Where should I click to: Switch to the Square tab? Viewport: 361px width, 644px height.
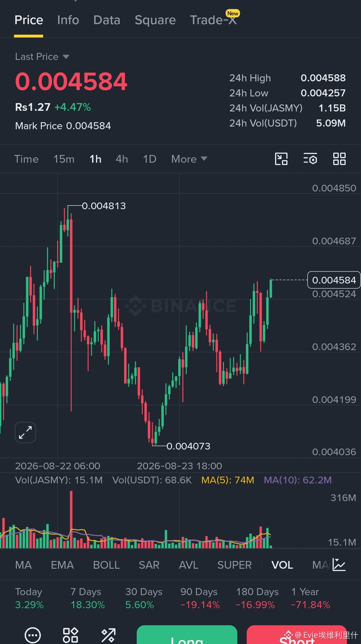tap(155, 20)
